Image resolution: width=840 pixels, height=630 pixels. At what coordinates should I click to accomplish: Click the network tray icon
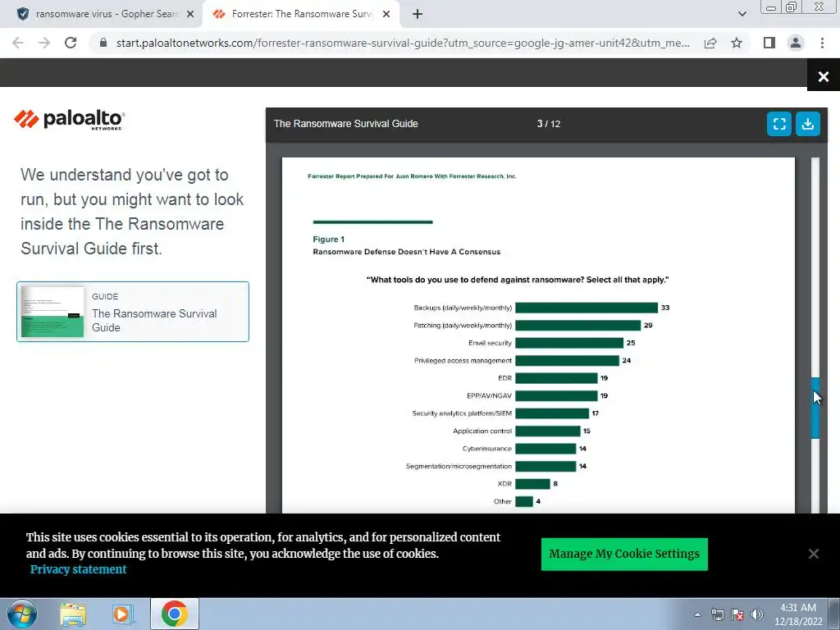point(717,614)
